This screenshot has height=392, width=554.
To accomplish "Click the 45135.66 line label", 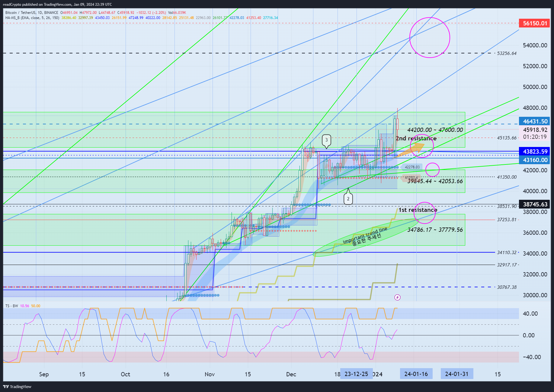I will (x=507, y=138).
